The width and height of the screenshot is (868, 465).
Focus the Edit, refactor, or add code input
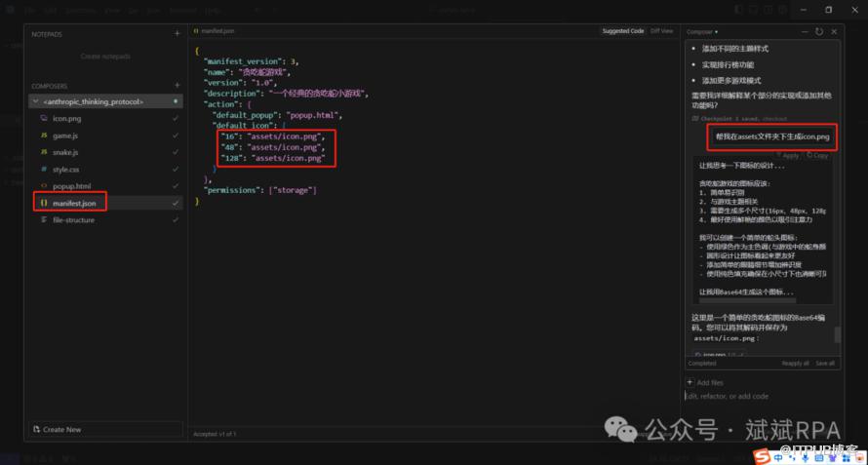click(x=764, y=397)
